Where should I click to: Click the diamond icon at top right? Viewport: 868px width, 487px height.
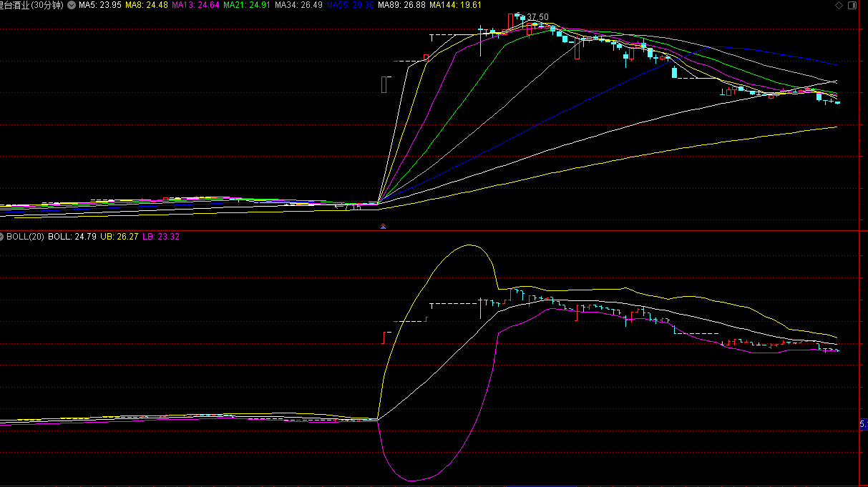point(839,5)
